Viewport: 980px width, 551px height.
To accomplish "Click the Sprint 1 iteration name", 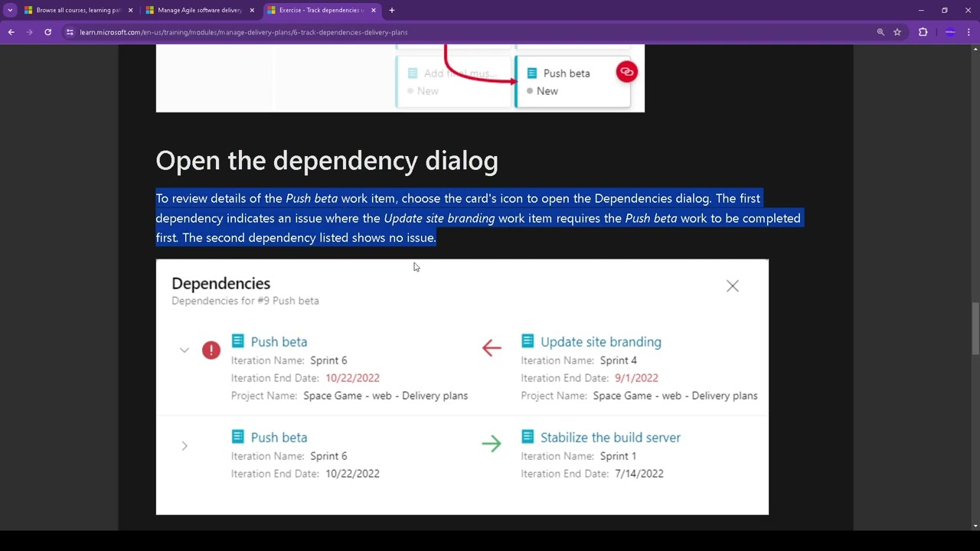I will [x=619, y=455].
